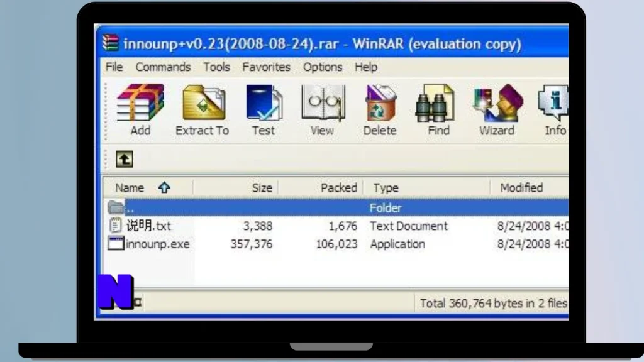Click modified date of innounp.exe
644x362 pixels.
[533, 244]
